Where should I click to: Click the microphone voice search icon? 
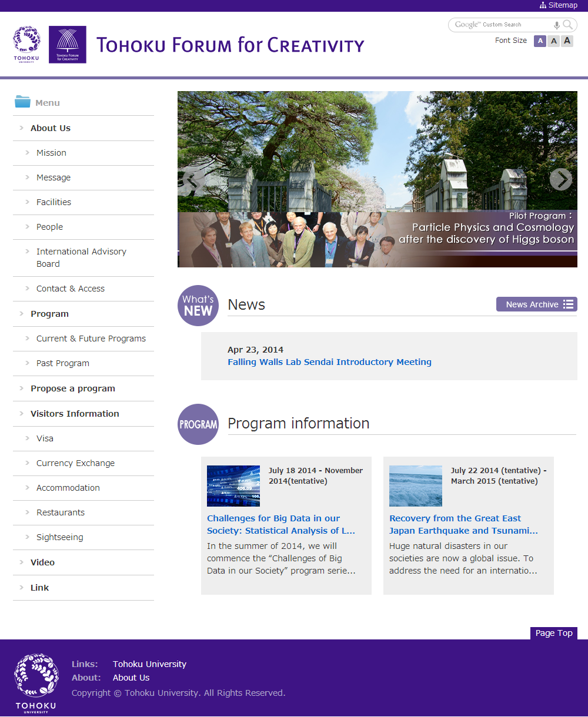(x=556, y=25)
